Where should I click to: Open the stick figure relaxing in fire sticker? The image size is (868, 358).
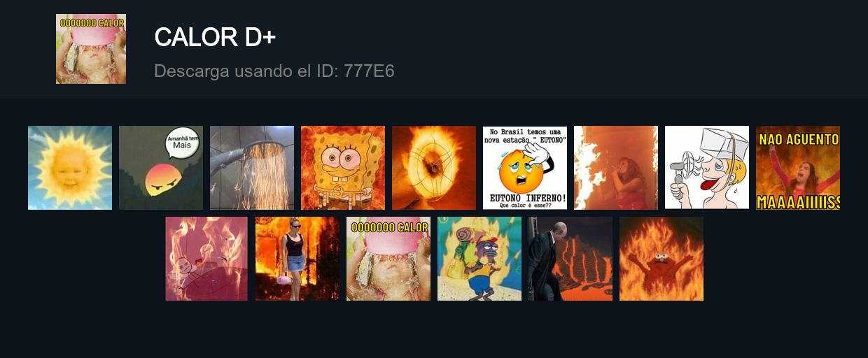[x=206, y=259]
